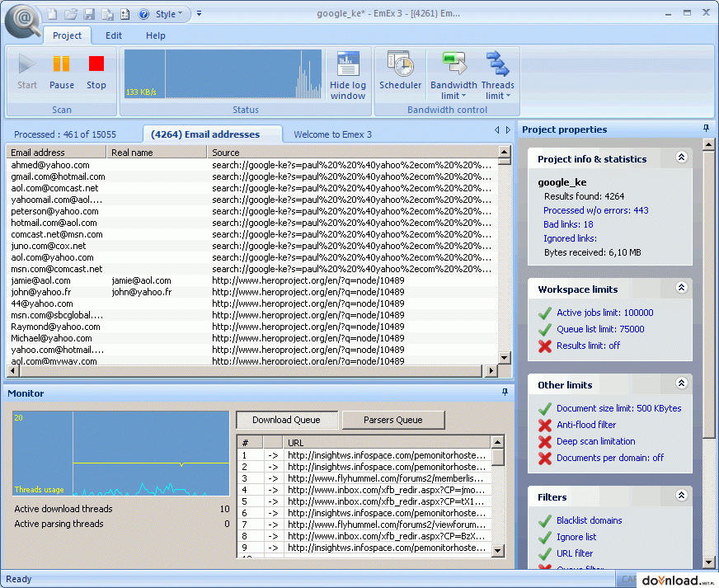Show the Download Queue
719x588 pixels.
point(287,420)
